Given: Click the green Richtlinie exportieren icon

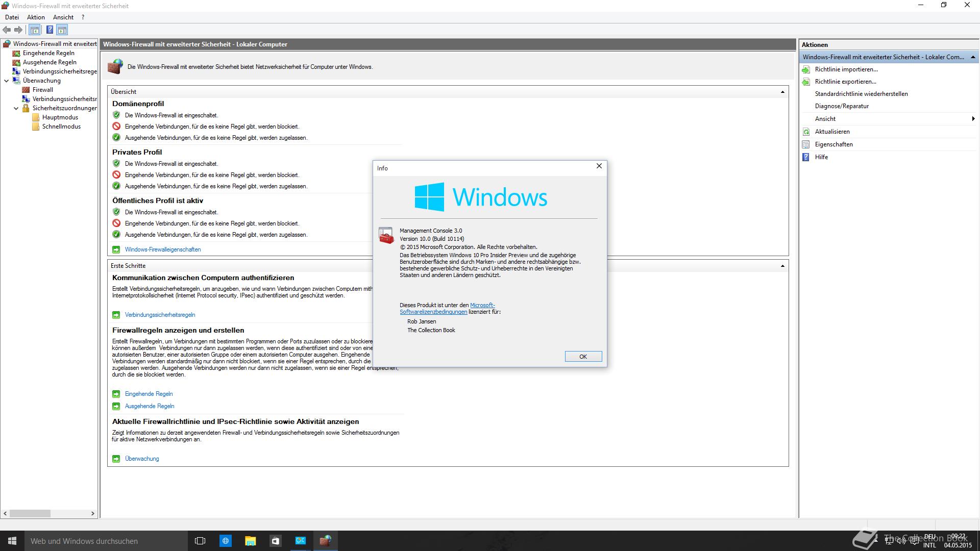Looking at the screenshot, I should pos(806,82).
